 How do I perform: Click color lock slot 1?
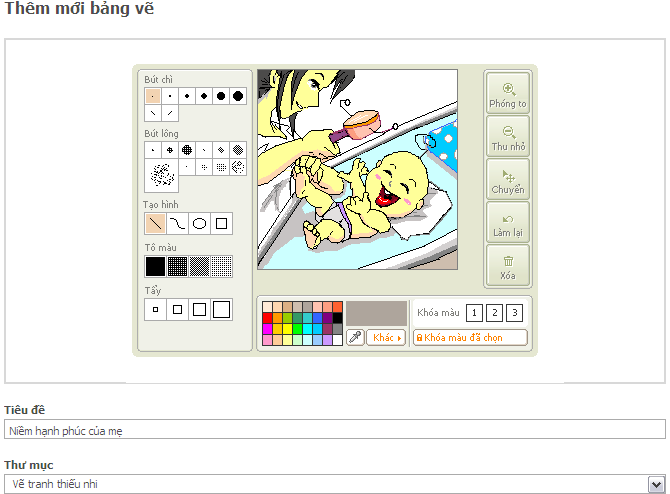[x=475, y=313]
